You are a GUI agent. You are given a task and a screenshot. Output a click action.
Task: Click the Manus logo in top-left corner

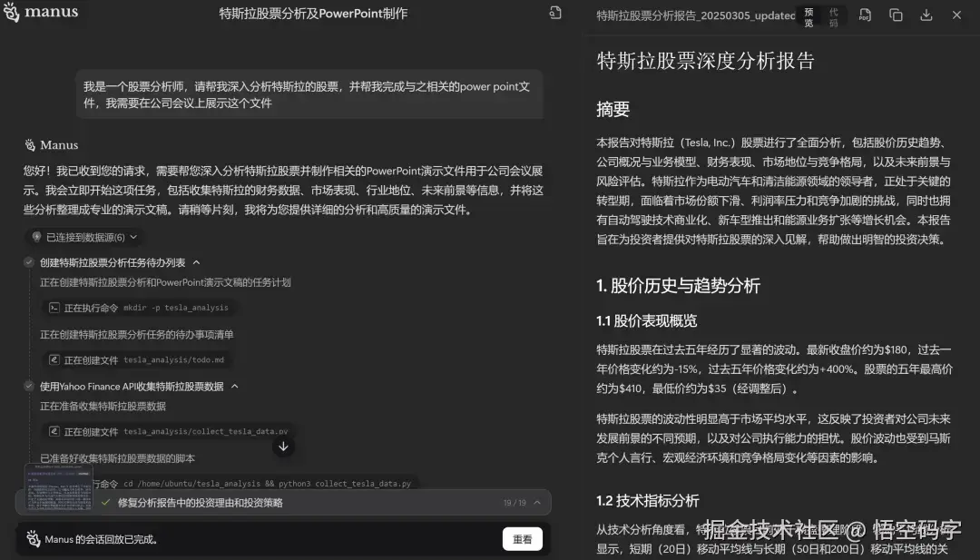41,13
